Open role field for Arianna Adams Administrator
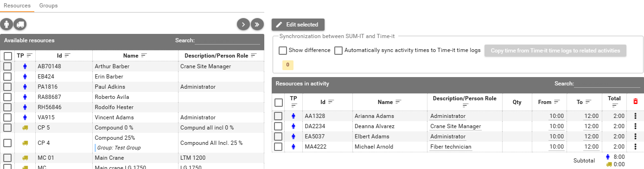Viewport: 644px width, 169px height. pos(448,116)
